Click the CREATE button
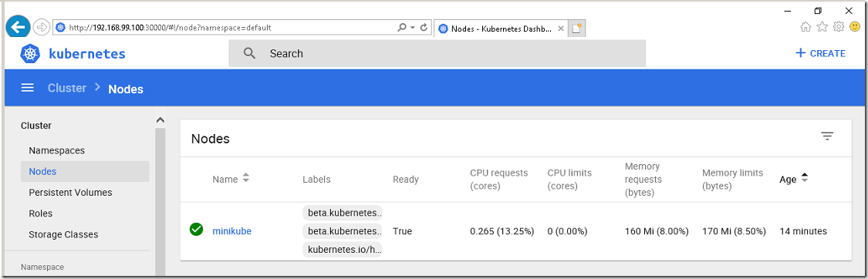This screenshot has height=279, width=868. pos(820,54)
